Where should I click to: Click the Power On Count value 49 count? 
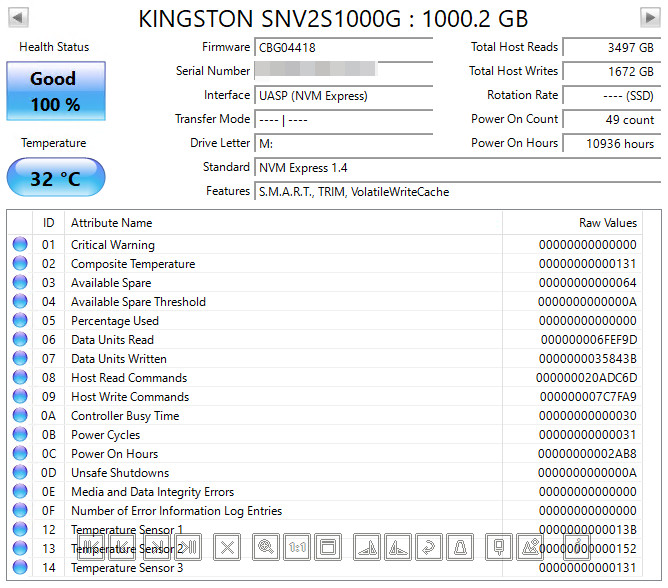point(612,120)
